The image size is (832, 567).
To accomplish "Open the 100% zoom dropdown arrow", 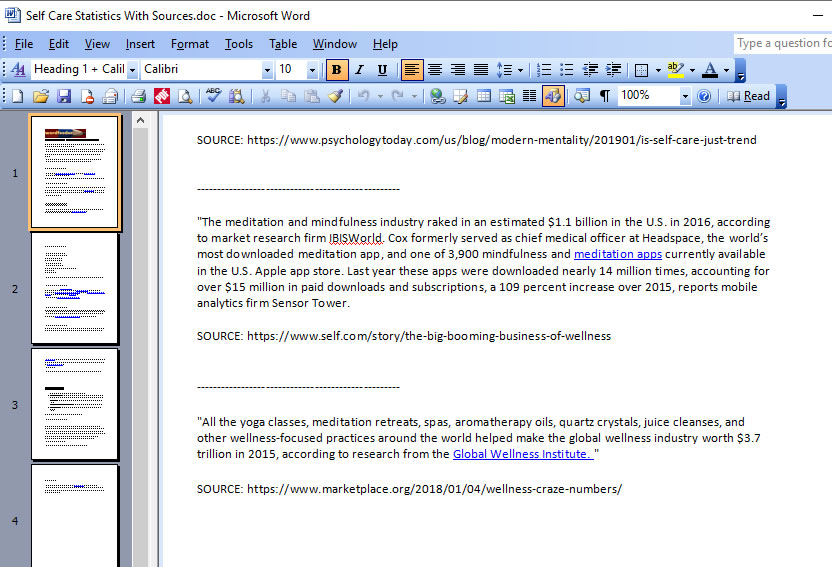I will [x=685, y=96].
